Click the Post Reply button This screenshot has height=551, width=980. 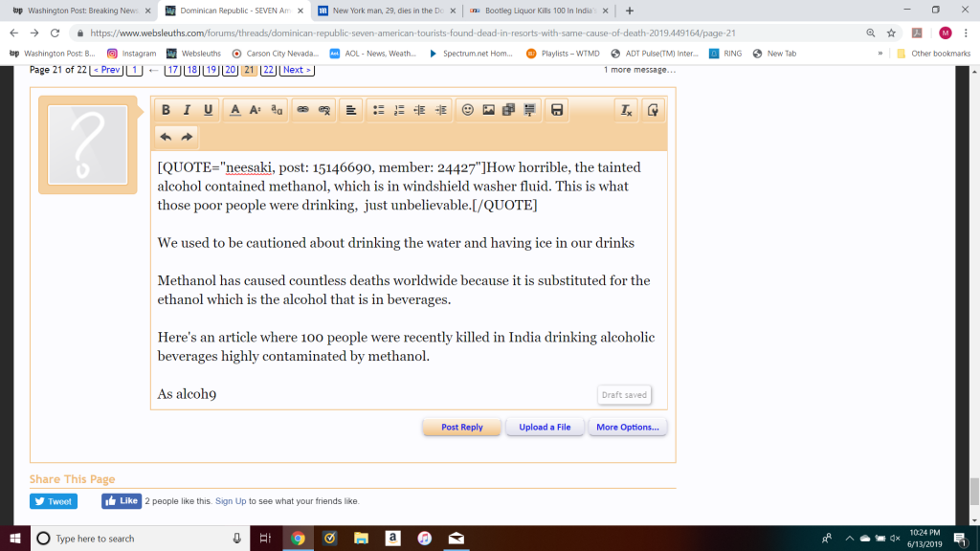pyautogui.click(x=461, y=427)
